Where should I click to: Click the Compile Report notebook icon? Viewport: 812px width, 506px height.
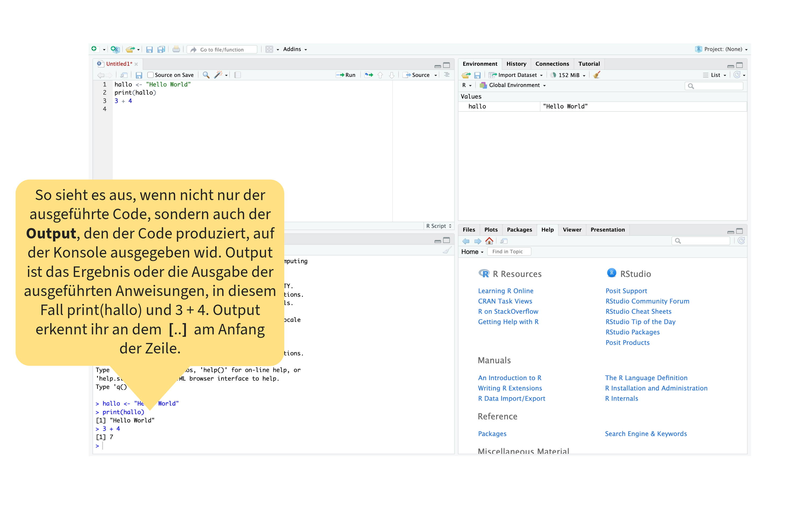pos(238,75)
